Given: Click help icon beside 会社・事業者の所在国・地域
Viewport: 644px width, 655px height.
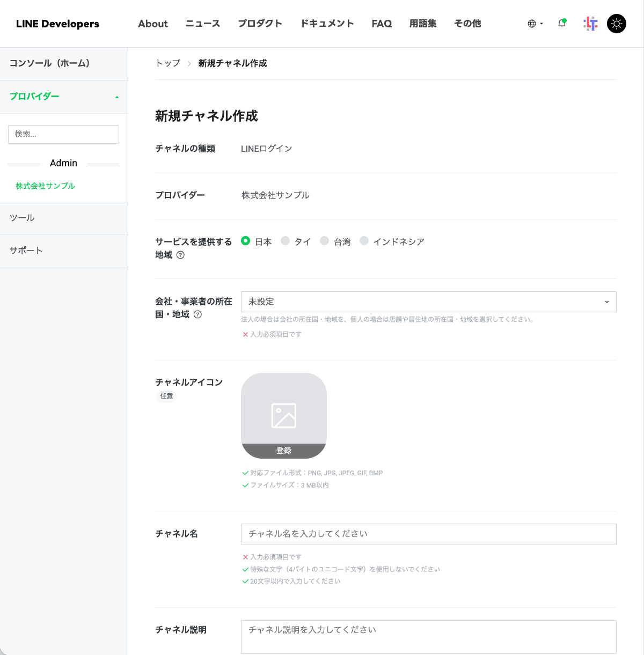Looking at the screenshot, I should [197, 314].
